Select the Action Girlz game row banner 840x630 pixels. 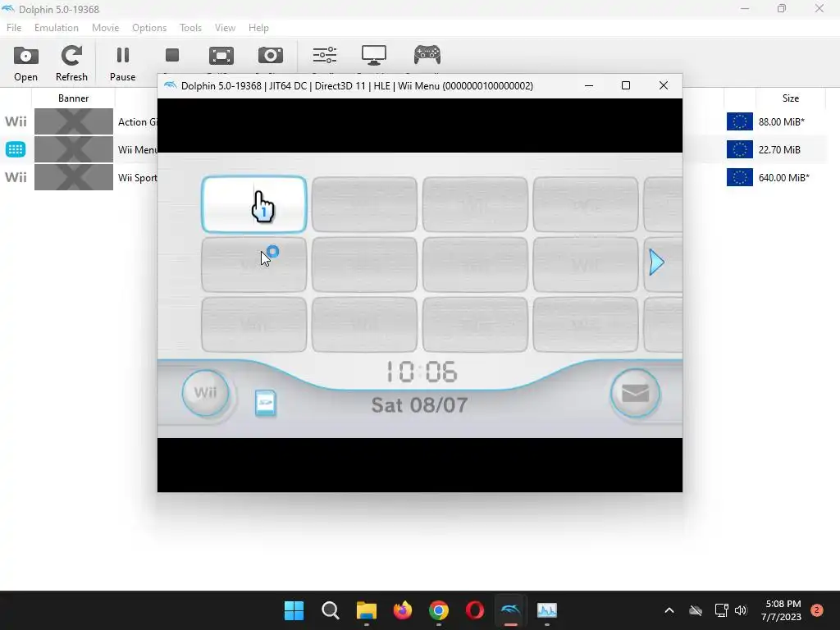click(x=73, y=121)
